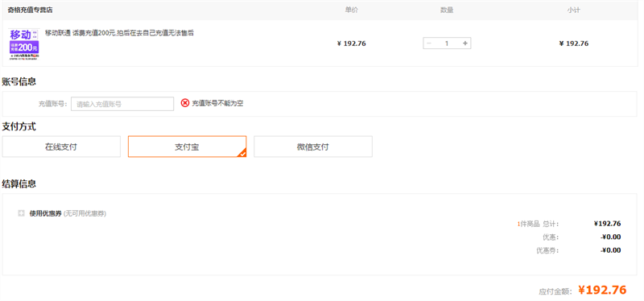
Task: Click the 优惠券 -¥0.00 value
Action: (x=610, y=250)
